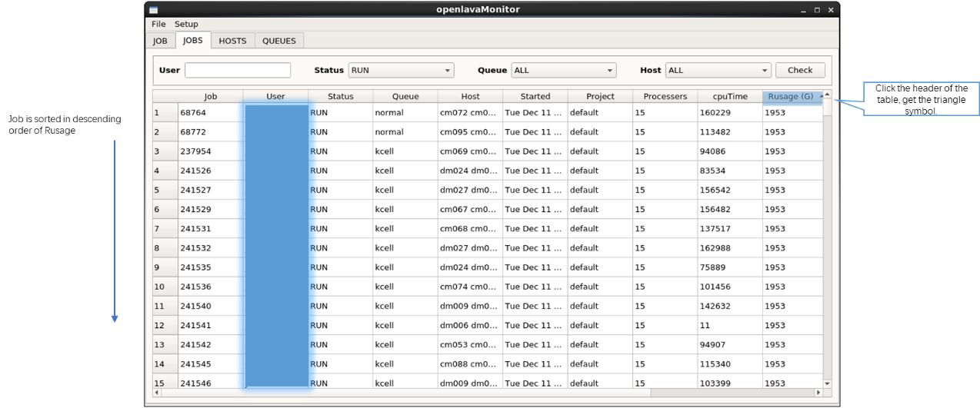980x408 pixels.
Task: Select job 241536 cell
Action: [x=211, y=287]
